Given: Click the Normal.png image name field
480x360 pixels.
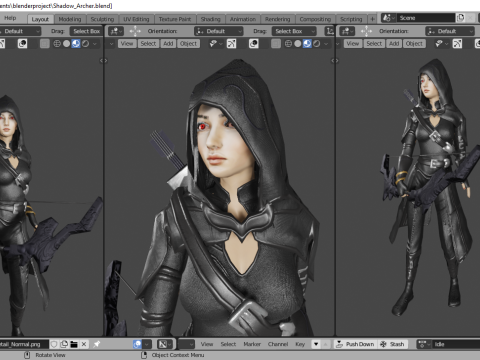Looking at the screenshot, I should (24, 344).
